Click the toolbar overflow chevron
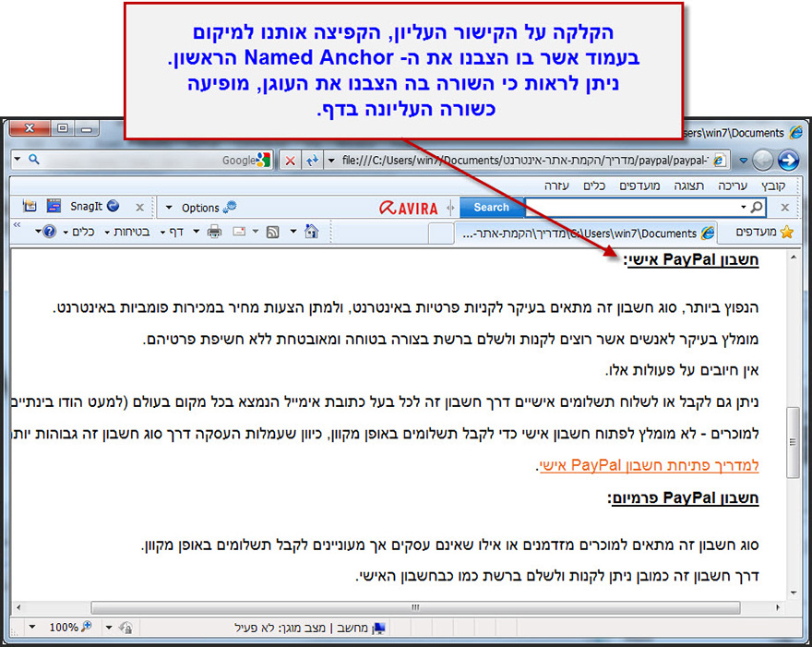Image resolution: width=812 pixels, height=647 pixels. coord(18,224)
